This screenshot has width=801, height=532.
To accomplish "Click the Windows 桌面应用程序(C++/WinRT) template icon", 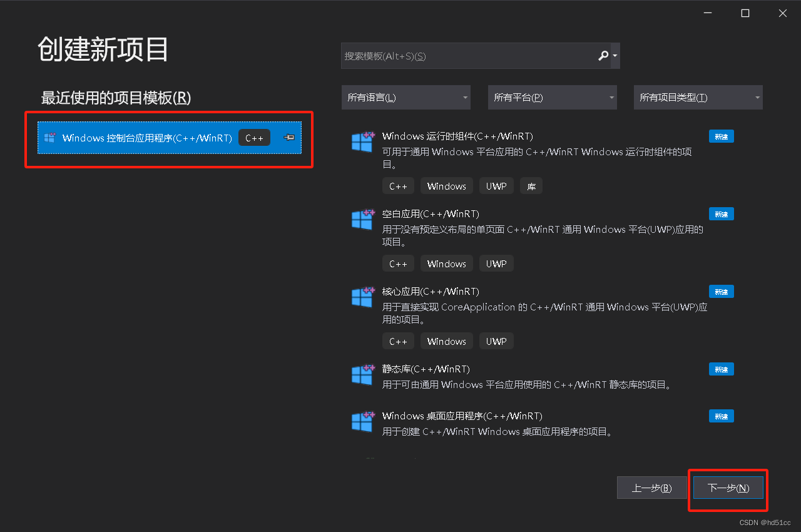I will pyautogui.click(x=363, y=422).
